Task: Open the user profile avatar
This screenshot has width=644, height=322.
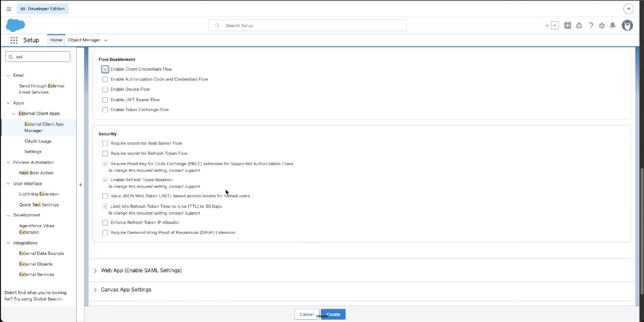Action: coord(627,25)
